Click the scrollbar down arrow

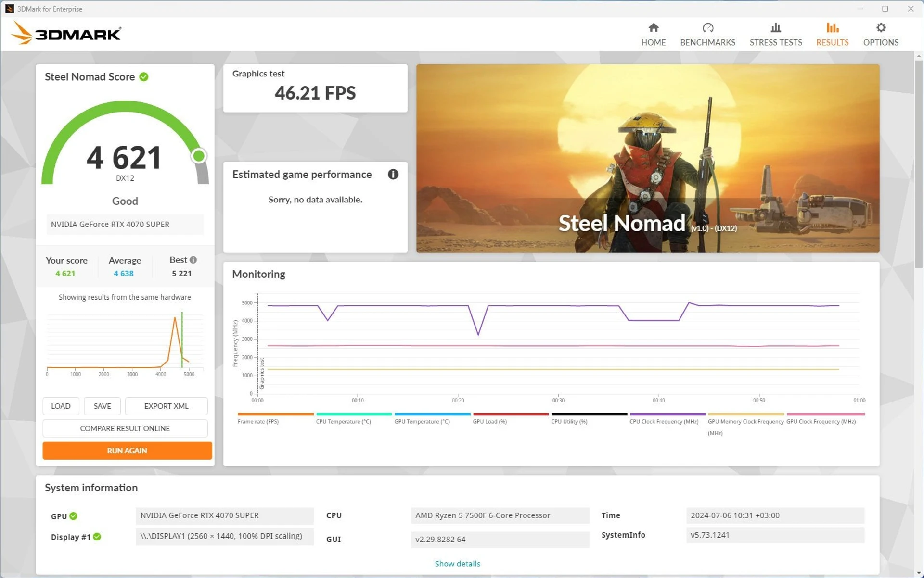click(919, 573)
